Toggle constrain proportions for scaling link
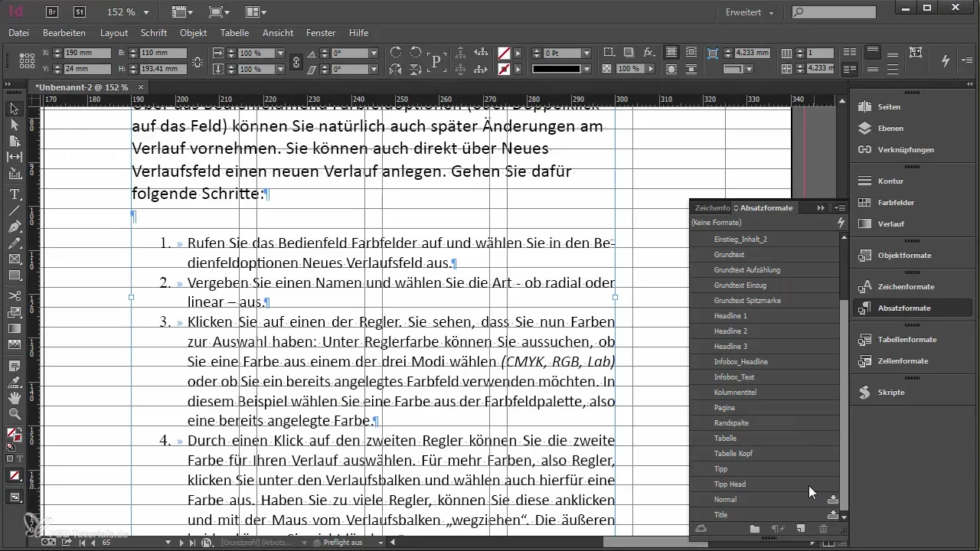 click(x=296, y=61)
